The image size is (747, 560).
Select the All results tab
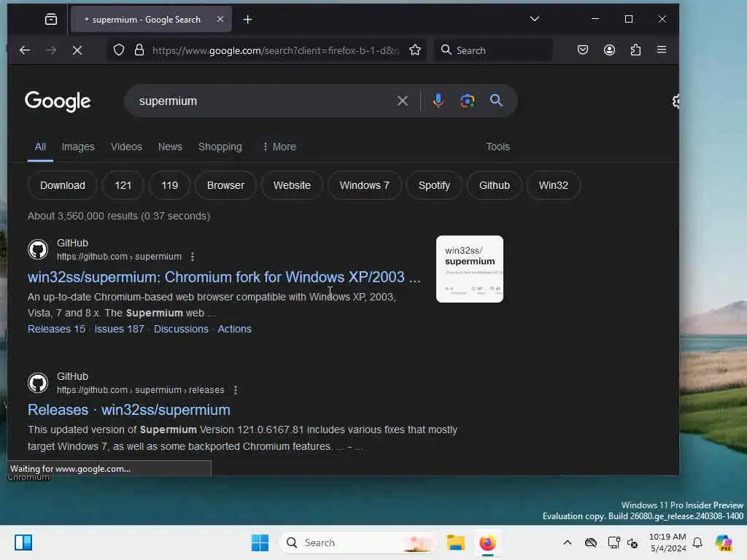[41, 147]
